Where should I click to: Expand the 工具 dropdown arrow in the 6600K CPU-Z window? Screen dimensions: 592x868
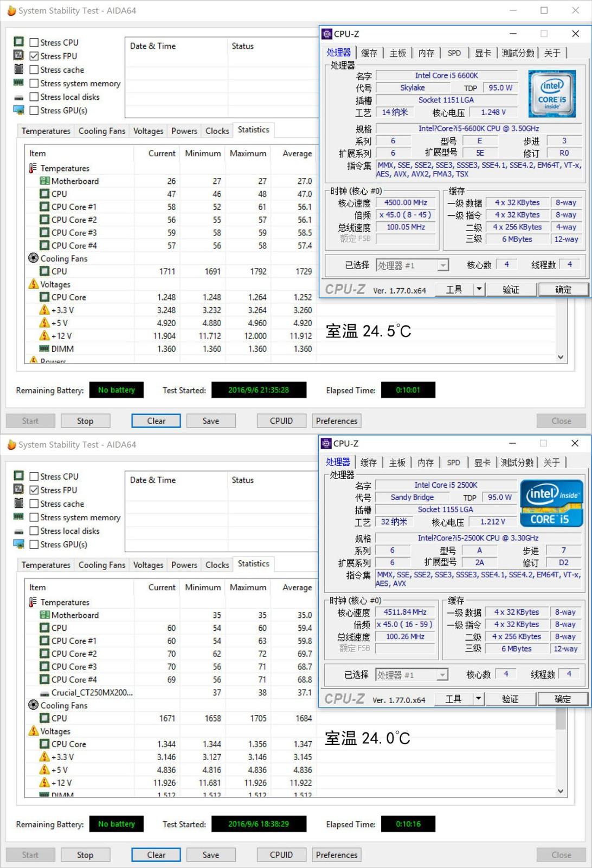(478, 289)
